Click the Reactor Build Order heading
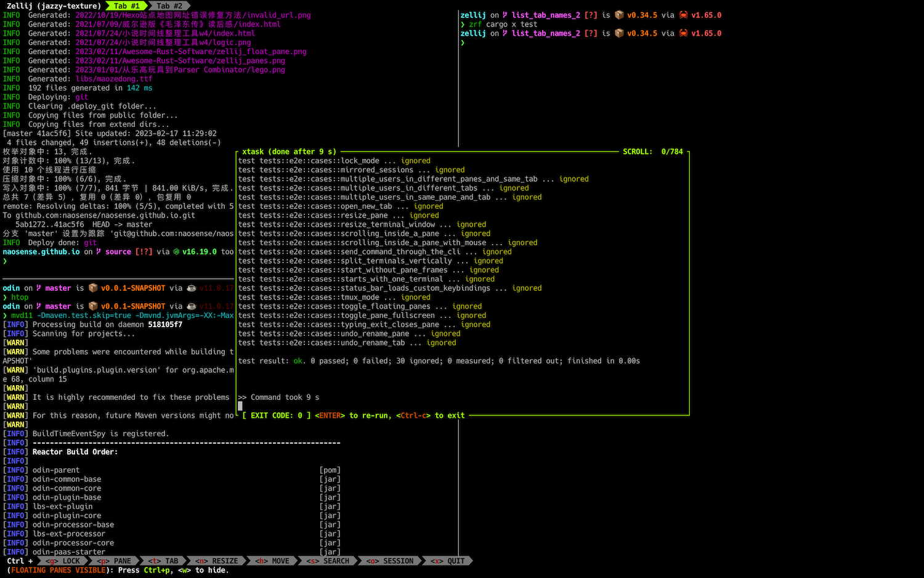The width and height of the screenshot is (924, 578). (75, 452)
